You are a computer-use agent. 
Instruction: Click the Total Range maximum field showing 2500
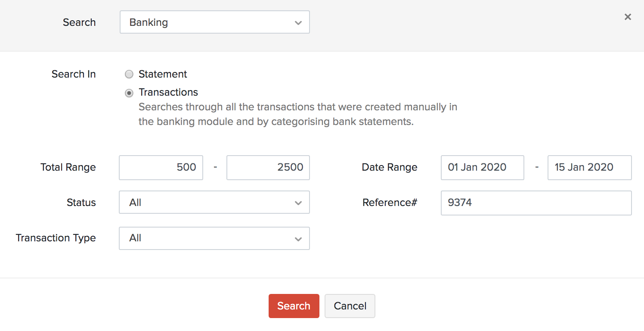click(268, 168)
